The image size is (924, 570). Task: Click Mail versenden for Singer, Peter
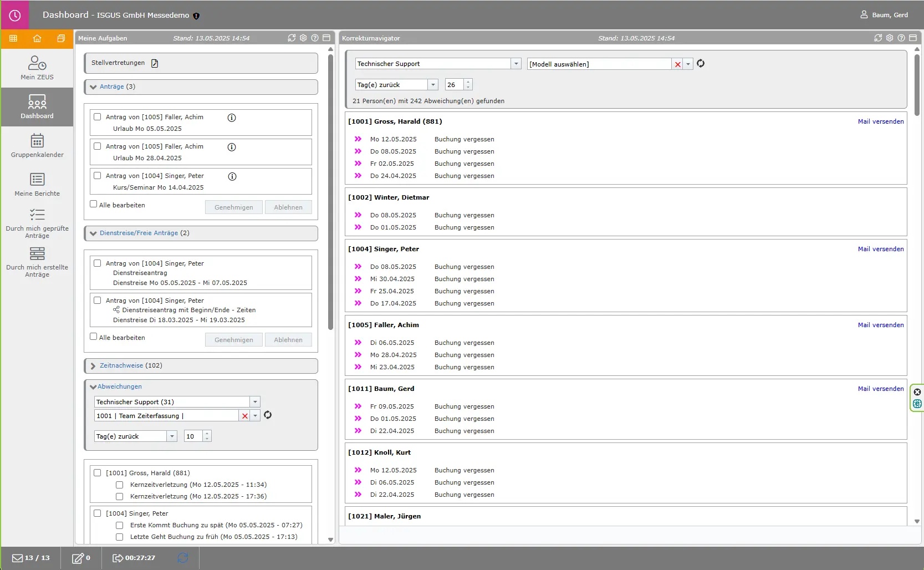point(880,249)
